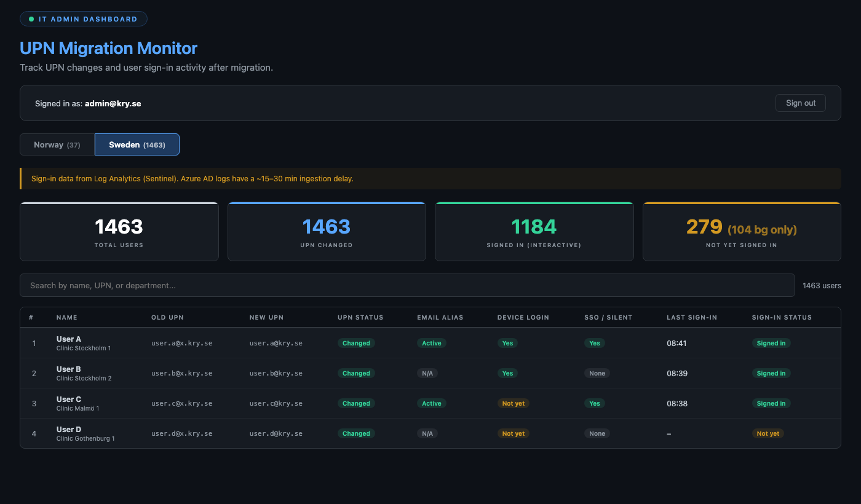The image size is (861, 504).
Task: Click the admin@kry.se account text
Action: pos(113,103)
